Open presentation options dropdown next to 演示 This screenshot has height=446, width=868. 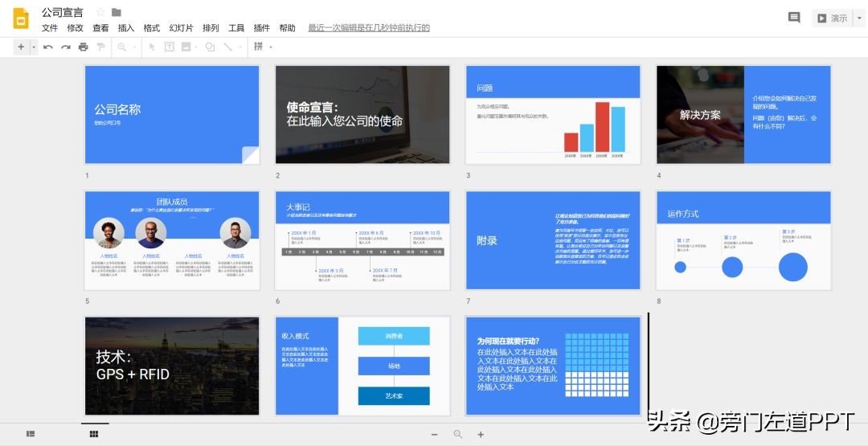click(x=860, y=18)
